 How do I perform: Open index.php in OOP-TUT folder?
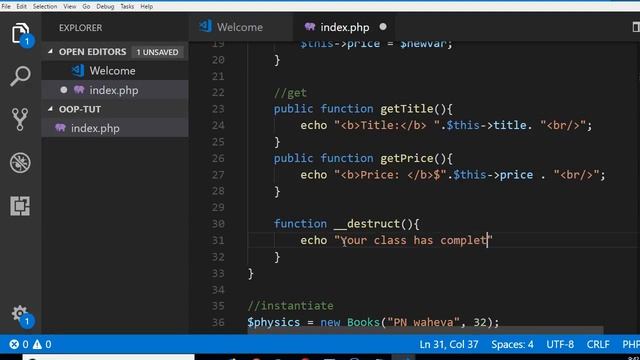click(115, 128)
